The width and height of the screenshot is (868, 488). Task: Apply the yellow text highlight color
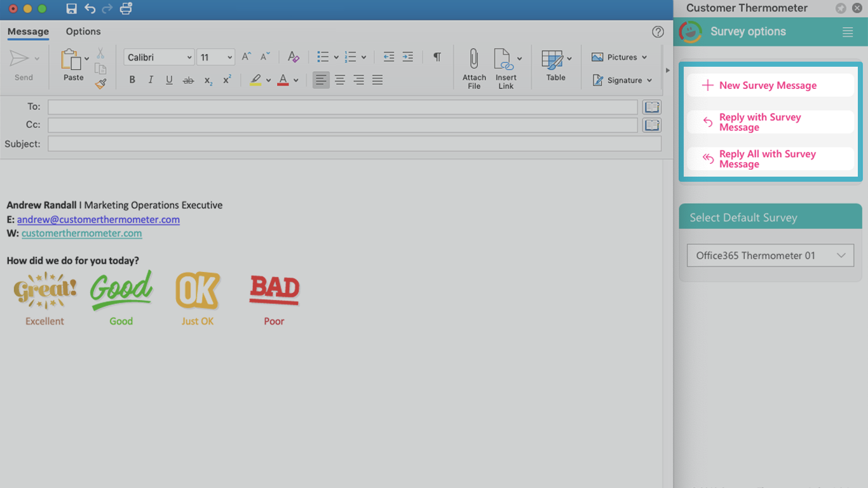255,80
